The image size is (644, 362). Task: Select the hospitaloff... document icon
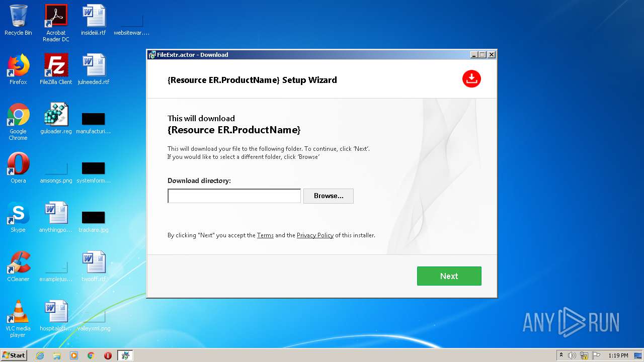pyautogui.click(x=56, y=316)
